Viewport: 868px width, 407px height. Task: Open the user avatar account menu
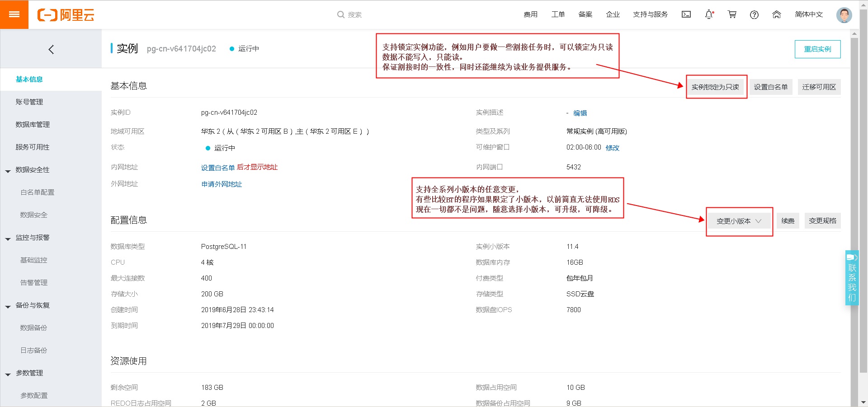(x=844, y=14)
